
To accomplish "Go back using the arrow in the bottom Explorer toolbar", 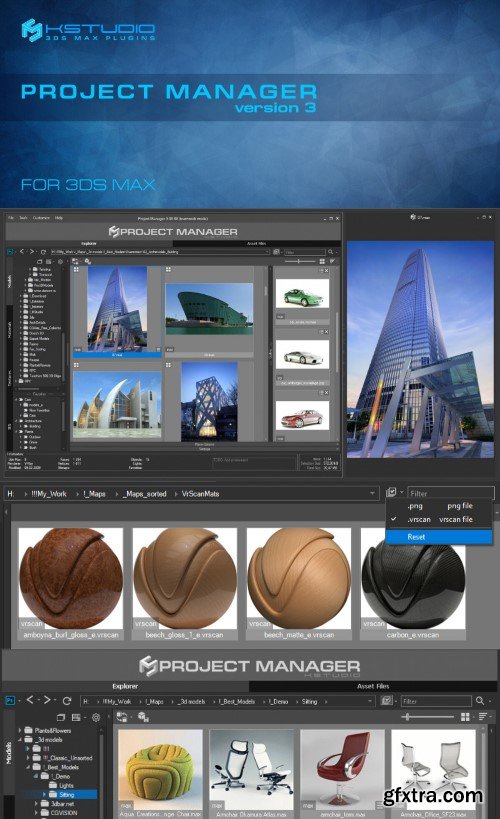I will pos(30,700).
